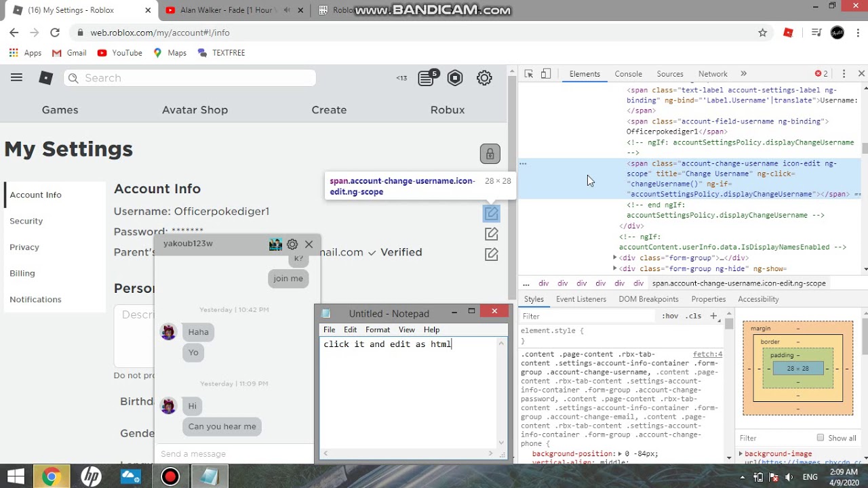Click the Roblox logo home icon

[45, 78]
